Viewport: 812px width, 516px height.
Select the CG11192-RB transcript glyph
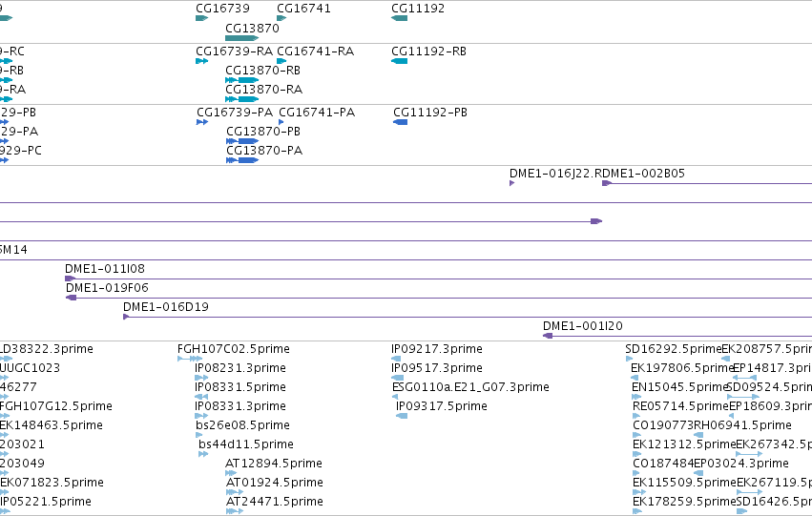click(399, 61)
